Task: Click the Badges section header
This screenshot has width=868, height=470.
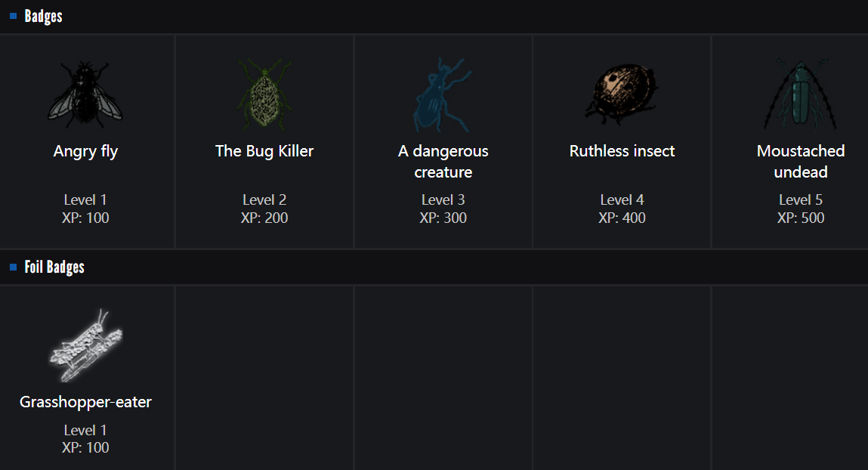Action: pyautogui.click(x=44, y=16)
